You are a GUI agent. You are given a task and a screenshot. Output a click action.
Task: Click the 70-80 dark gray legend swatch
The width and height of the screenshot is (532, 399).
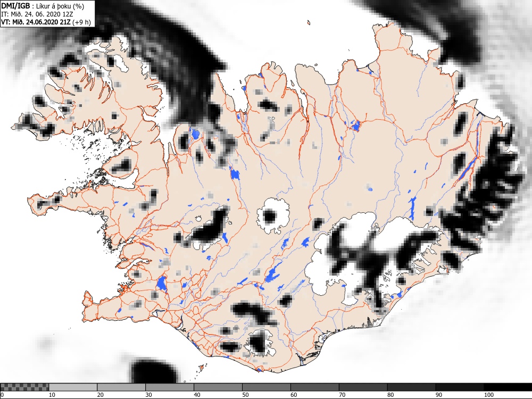363,387
